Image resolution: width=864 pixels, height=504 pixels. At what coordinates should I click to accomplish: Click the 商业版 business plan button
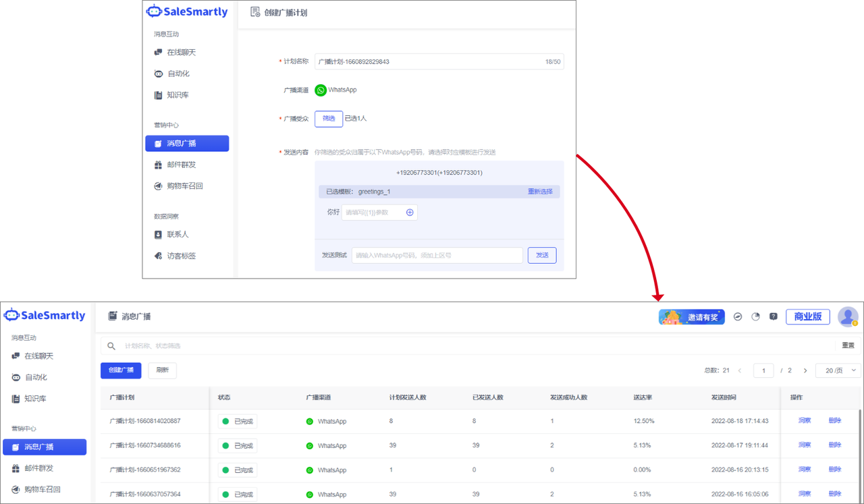coord(807,316)
